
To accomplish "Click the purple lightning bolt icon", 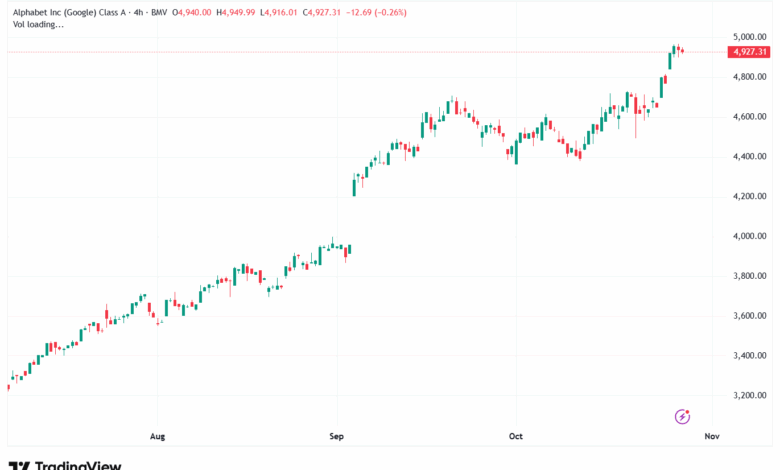I will tap(683, 416).
